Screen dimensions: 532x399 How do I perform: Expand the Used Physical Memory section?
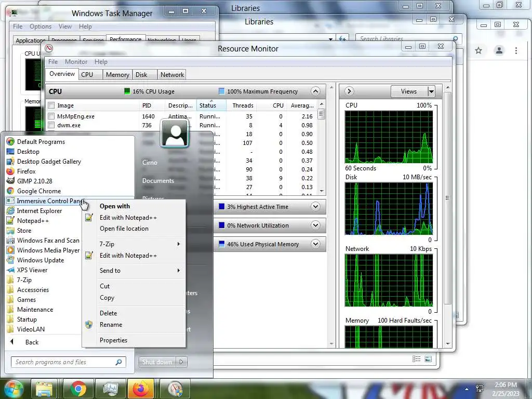click(x=315, y=244)
